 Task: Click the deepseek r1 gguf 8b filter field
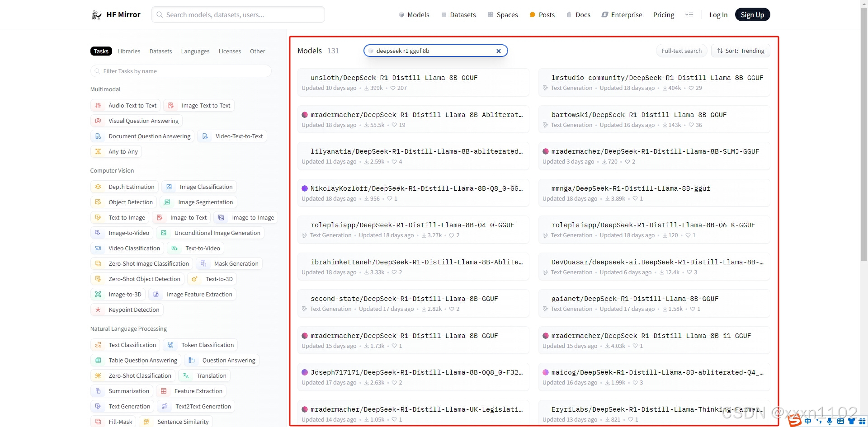coord(435,51)
